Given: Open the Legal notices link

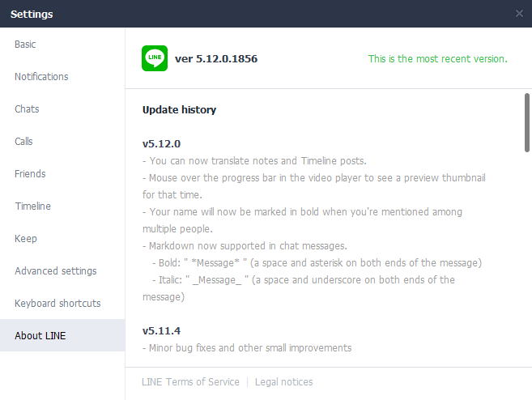Looking at the screenshot, I should pyautogui.click(x=285, y=382).
